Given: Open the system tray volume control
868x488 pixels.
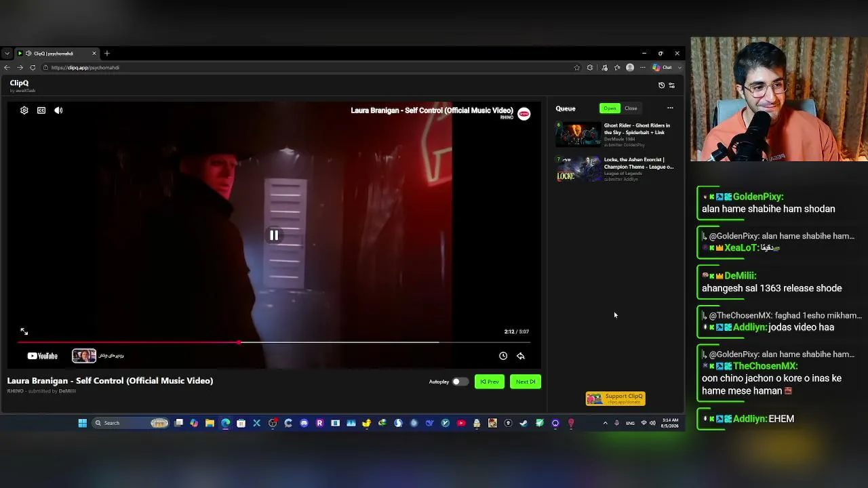Looking at the screenshot, I should (652, 423).
